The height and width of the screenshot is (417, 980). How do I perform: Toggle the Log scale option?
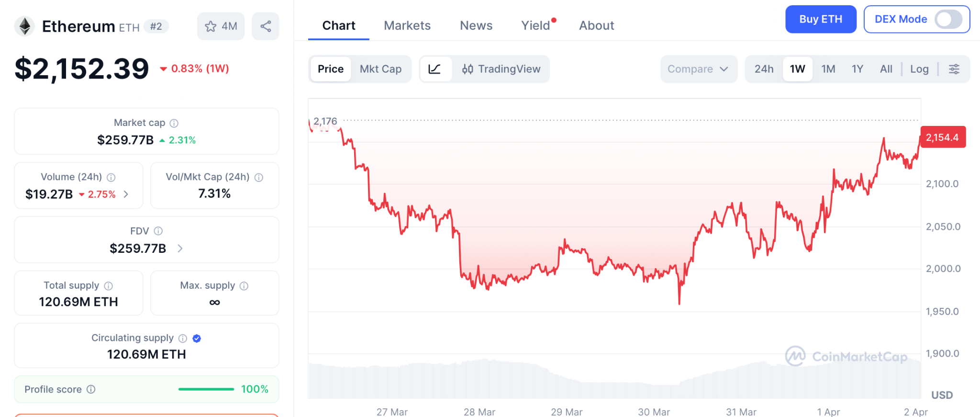pyautogui.click(x=919, y=69)
